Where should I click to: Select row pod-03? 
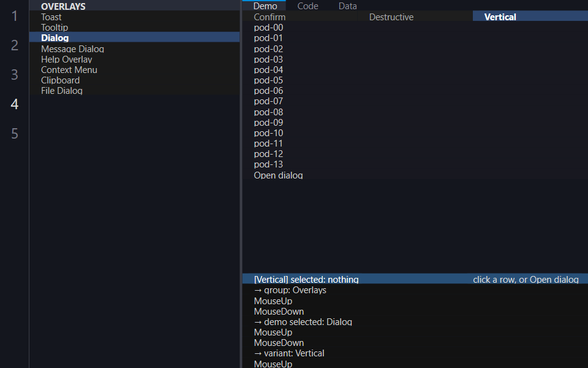coord(415,59)
